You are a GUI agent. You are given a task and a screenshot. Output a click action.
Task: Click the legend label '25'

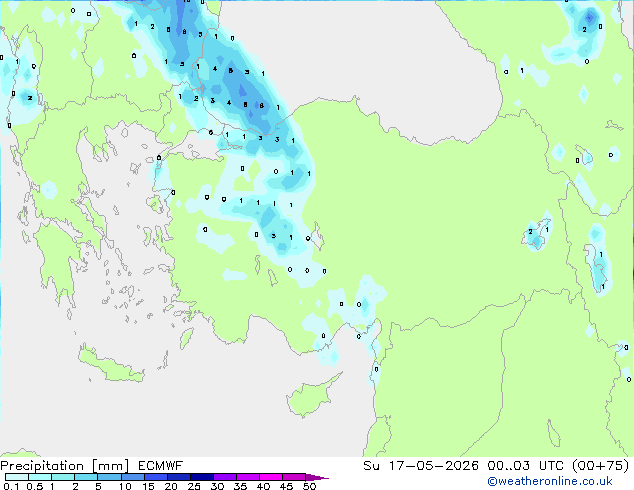click(194, 486)
